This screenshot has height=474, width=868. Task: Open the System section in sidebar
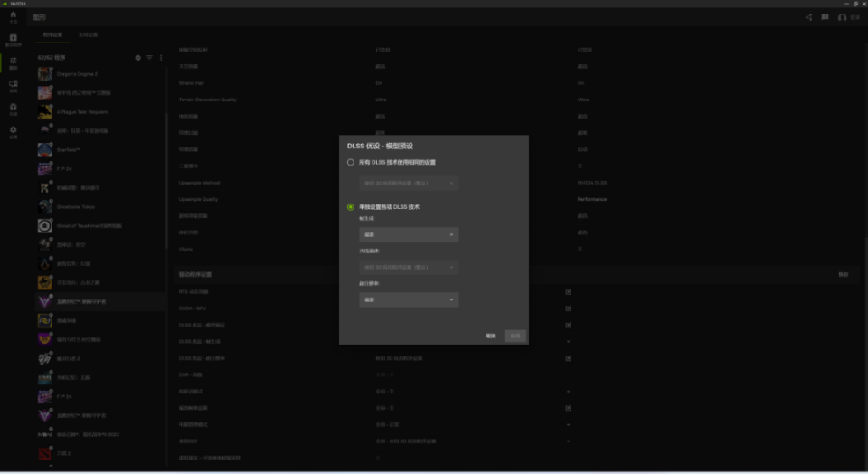[x=14, y=86]
